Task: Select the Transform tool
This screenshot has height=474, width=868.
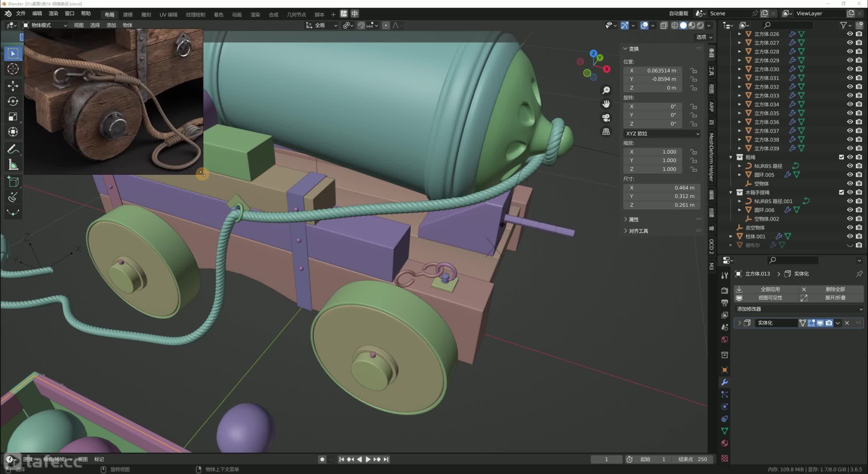Action: (13, 132)
